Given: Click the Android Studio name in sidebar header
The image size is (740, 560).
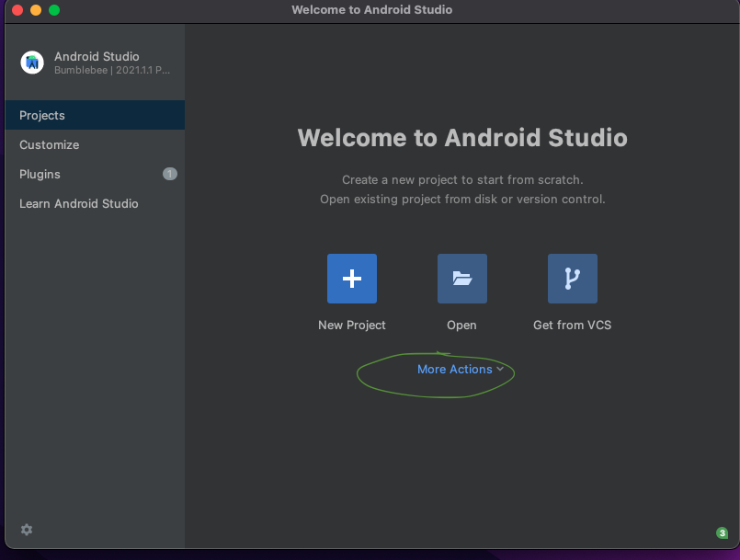Looking at the screenshot, I should (97, 56).
